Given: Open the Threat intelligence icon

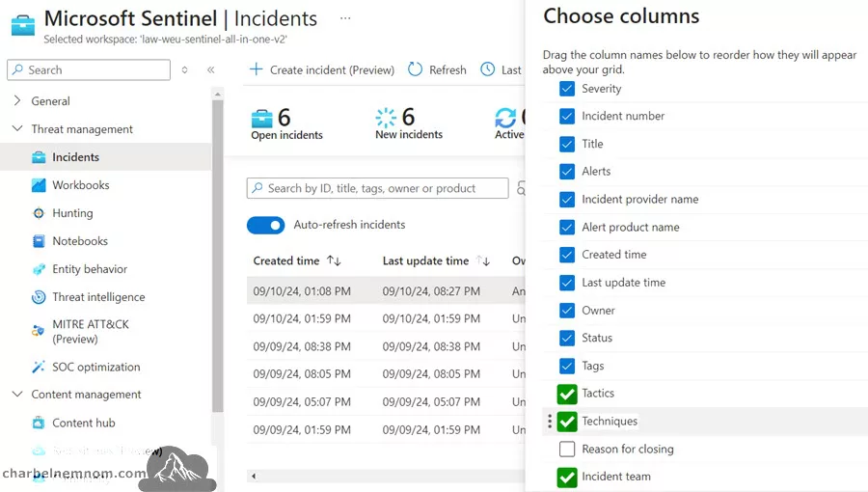Looking at the screenshot, I should tap(39, 297).
